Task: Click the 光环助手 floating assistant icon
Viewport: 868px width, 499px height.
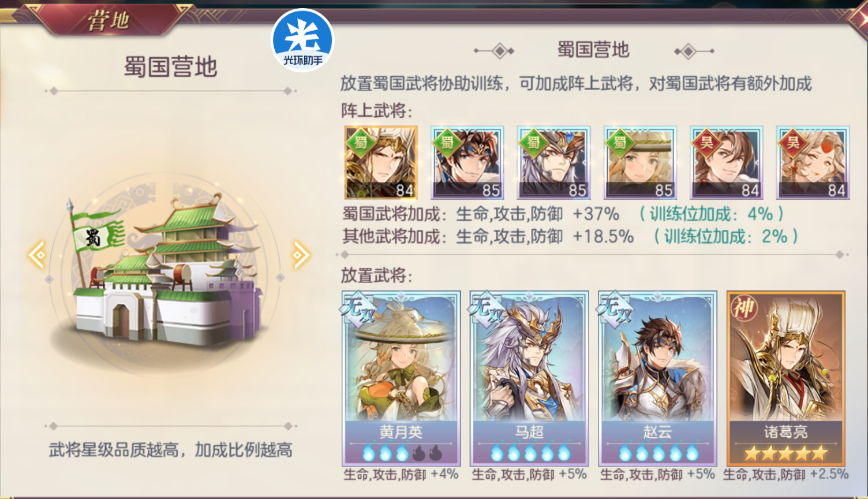Action: tap(302, 40)
